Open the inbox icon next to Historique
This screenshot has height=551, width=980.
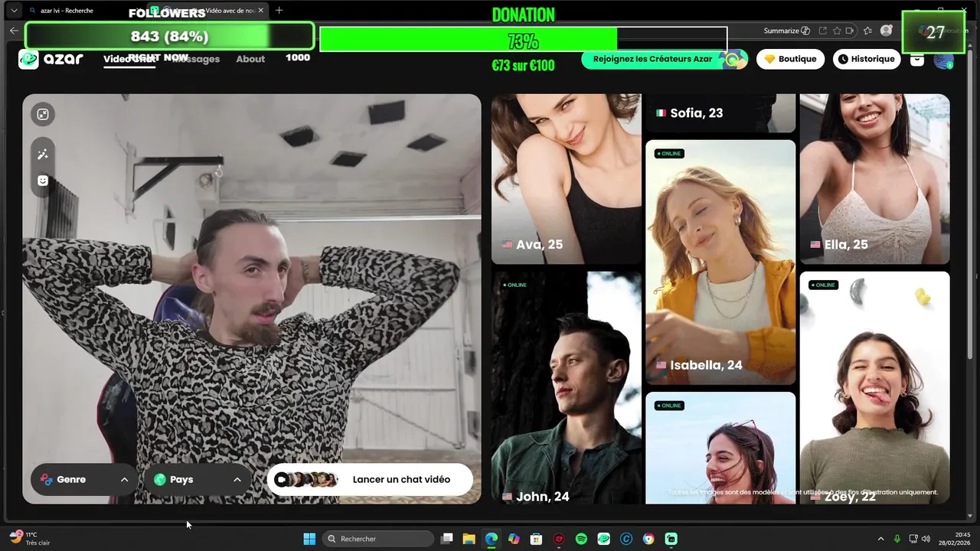pos(916,59)
